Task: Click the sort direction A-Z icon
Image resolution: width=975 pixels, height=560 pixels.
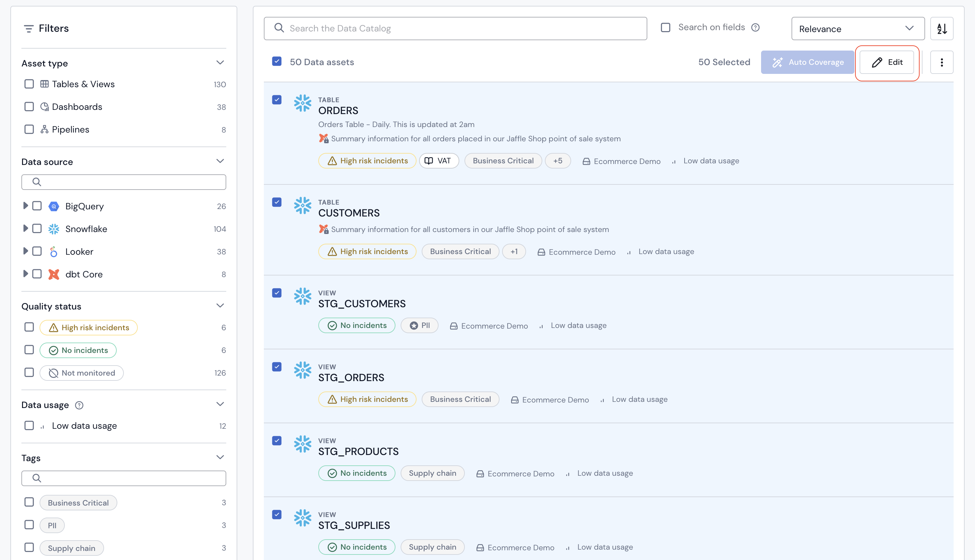Action: 941,29
